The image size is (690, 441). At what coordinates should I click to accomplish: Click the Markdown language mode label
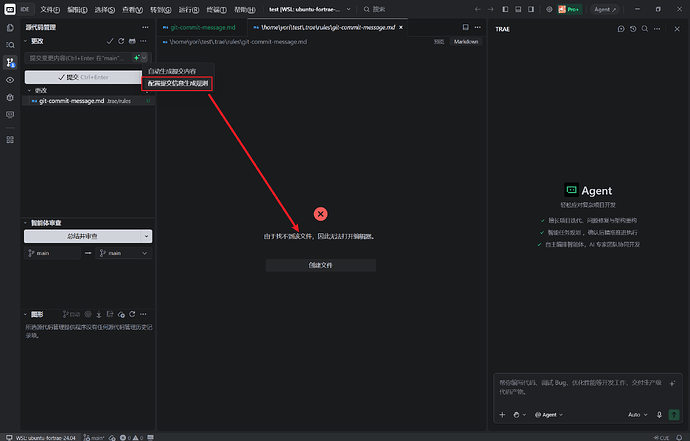pos(466,42)
